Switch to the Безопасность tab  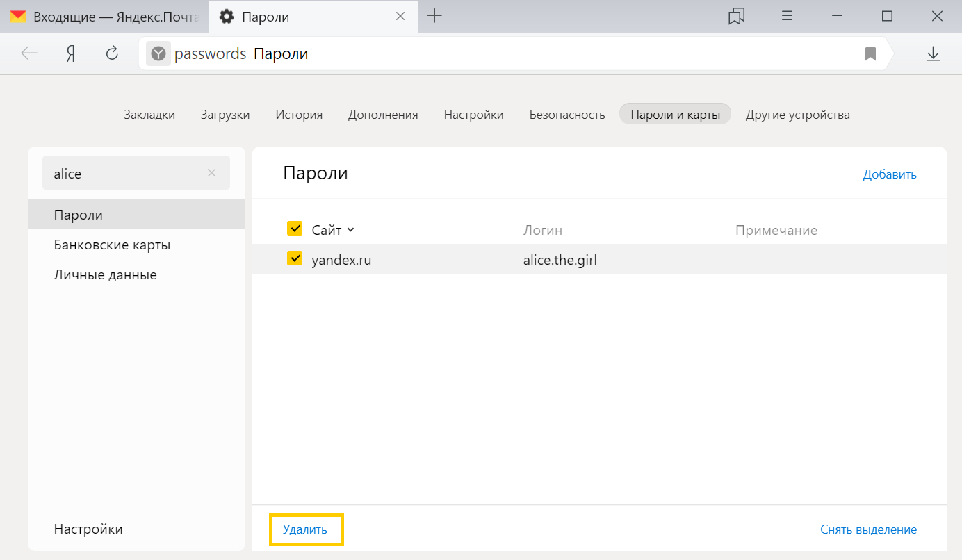[567, 115]
